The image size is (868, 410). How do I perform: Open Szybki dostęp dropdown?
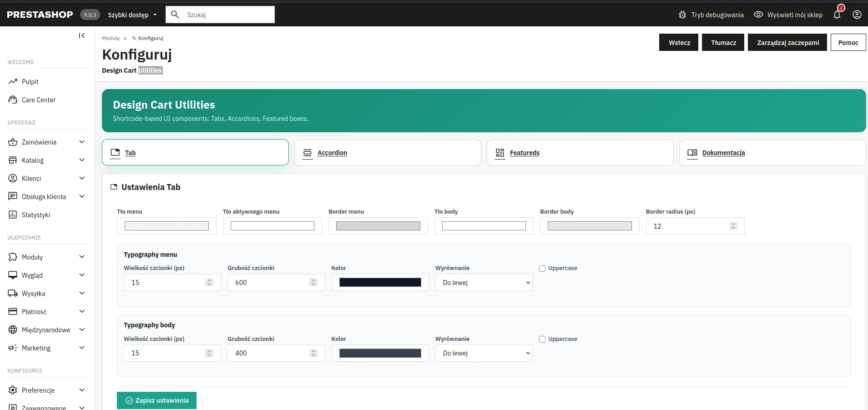click(x=132, y=15)
